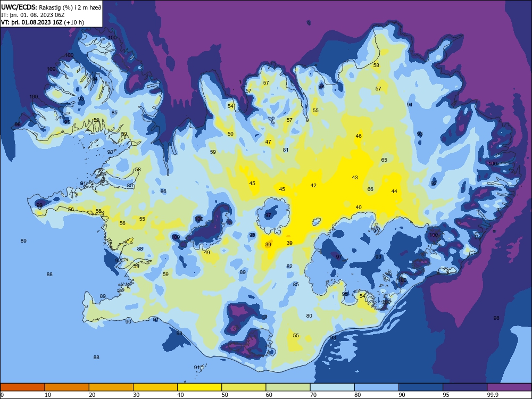Pick the pale yellow 50–60 legend swatch
Viewport: 532px width, 399px height.
click(x=244, y=387)
